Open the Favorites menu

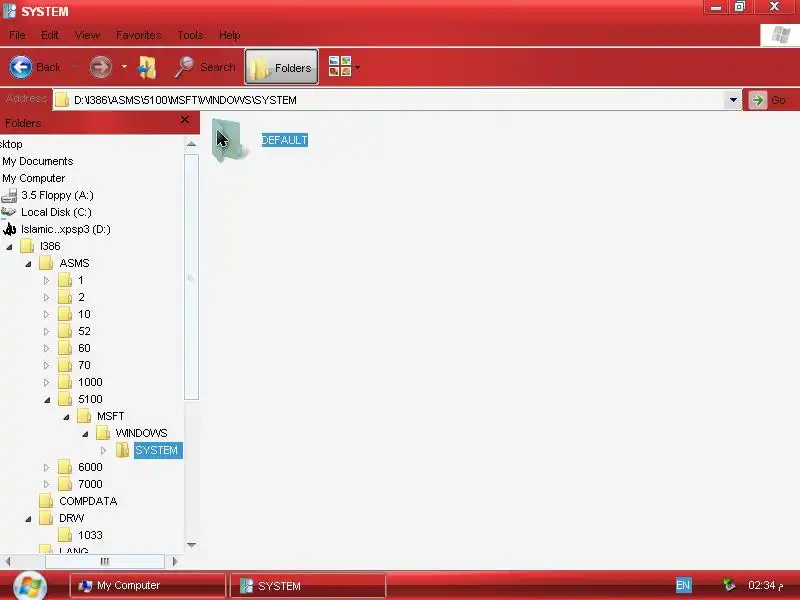[x=138, y=35]
